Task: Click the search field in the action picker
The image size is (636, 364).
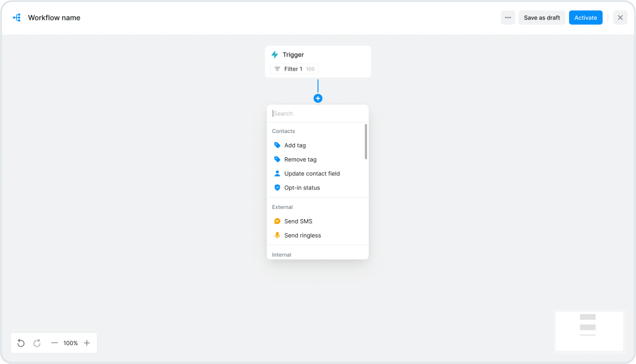Action: pos(317,113)
